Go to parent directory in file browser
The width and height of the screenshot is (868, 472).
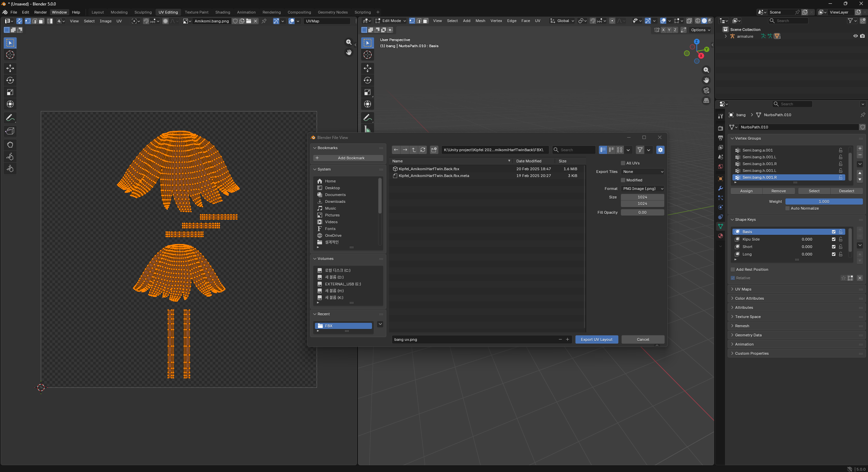click(x=413, y=150)
